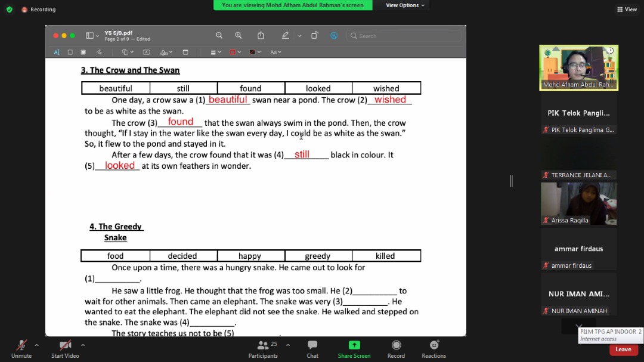Select TERRANCE JELANI participant tile
Screen dimensions: 644x362
tap(578, 159)
